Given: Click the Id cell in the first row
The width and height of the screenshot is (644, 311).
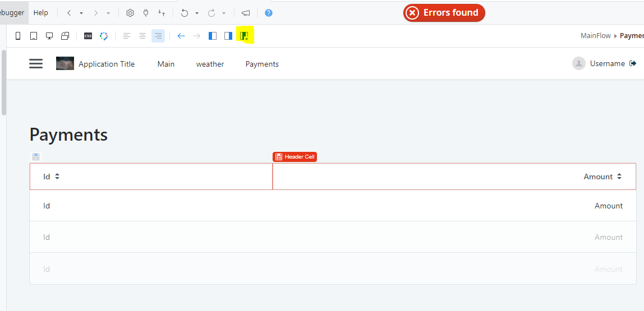Looking at the screenshot, I should click(x=47, y=206).
